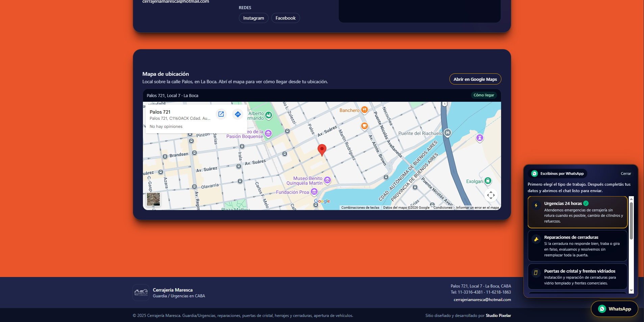The height and width of the screenshot is (322, 644).
Task: Pick Puertas de cristal y frentes vidriados
Action: click(577, 277)
